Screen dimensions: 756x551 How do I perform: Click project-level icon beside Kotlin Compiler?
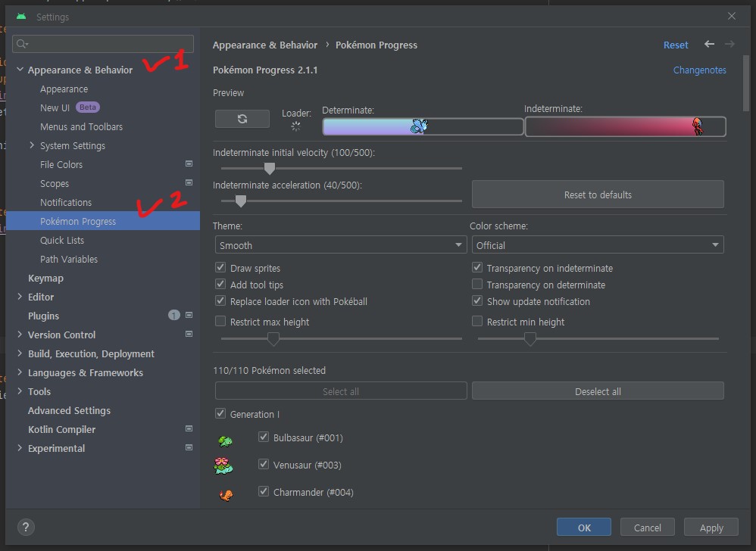coord(189,428)
